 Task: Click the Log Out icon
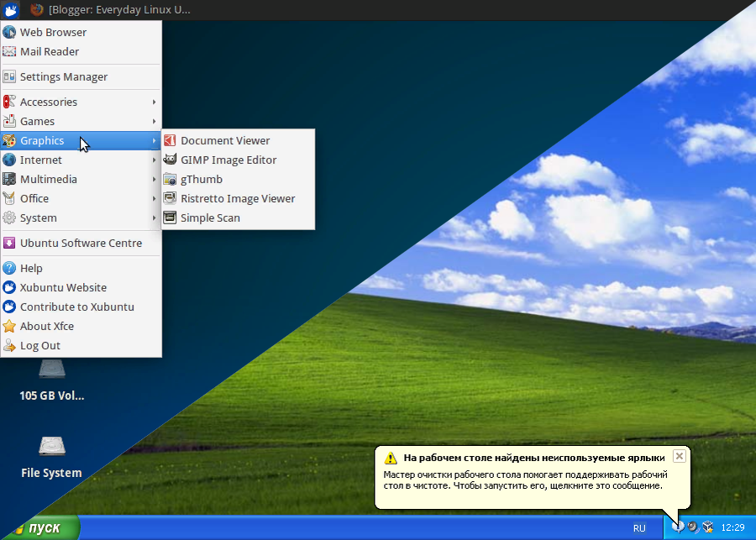[x=9, y=345]
